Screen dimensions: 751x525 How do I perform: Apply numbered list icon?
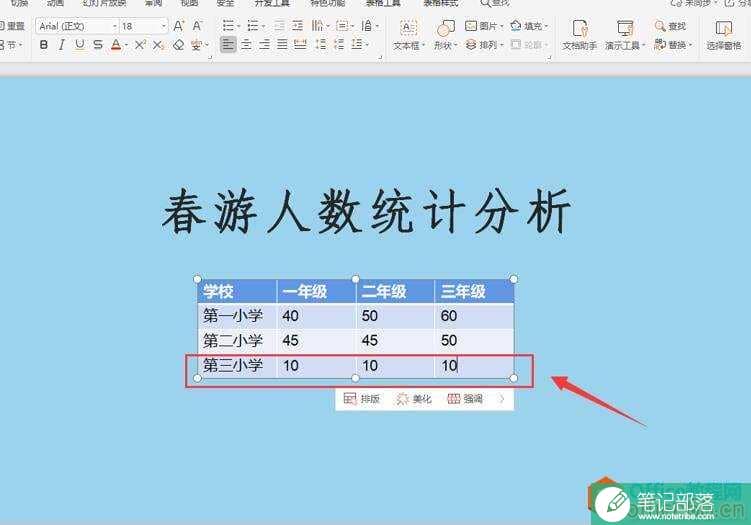click(x=252, y=26)
